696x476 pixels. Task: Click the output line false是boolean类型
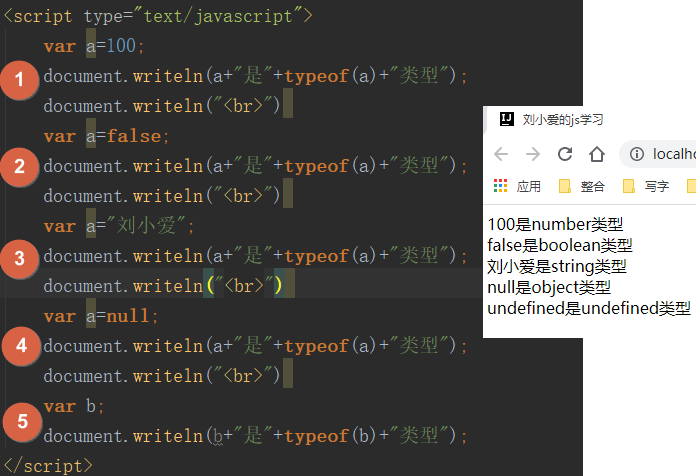coord(560,245)
